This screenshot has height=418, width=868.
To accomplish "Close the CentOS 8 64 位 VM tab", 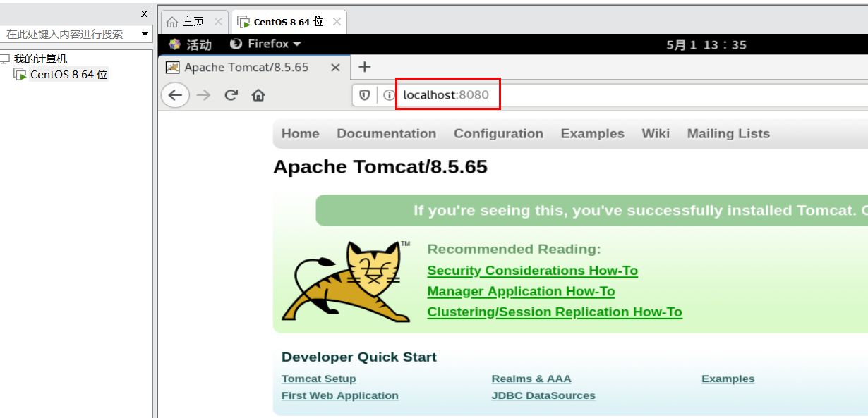I will click(x=337, y=22).
